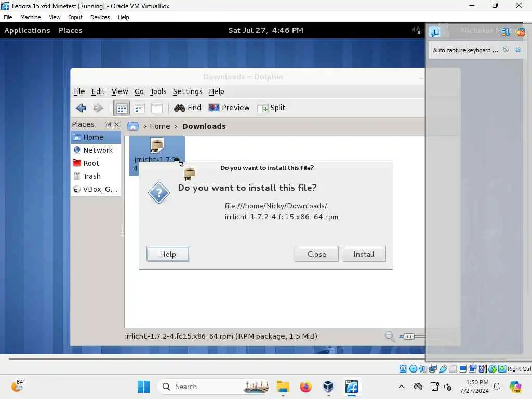The width and height of the screenshot is (532, 399).
Task: Open VirtualBox Manager from the taskbar
Action: click(328, 387)
